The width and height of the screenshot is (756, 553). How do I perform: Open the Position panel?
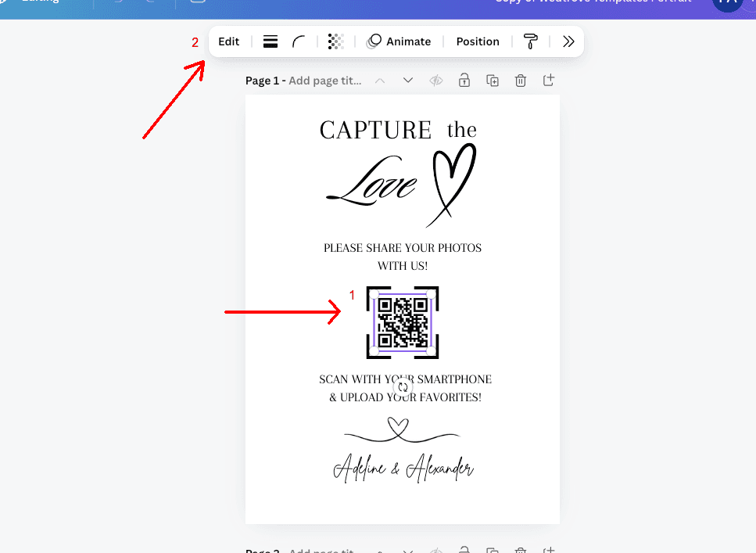[478, 41]
